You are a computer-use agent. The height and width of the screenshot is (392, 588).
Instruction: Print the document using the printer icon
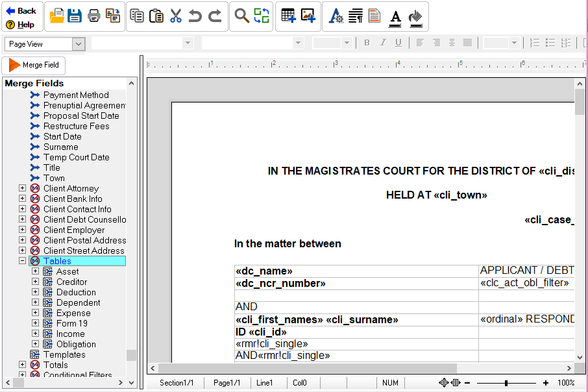[x=93, y=14]
